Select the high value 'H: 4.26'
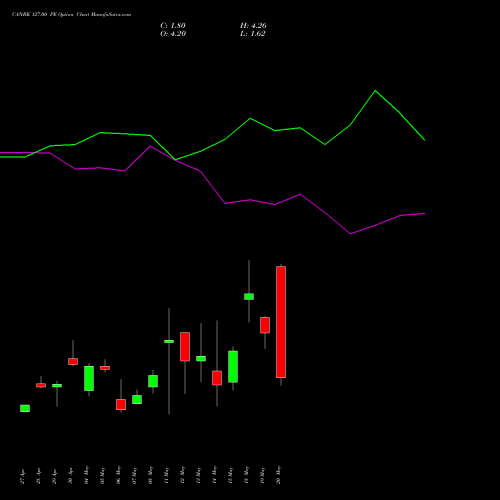500x500 pixels. (253, 26)
